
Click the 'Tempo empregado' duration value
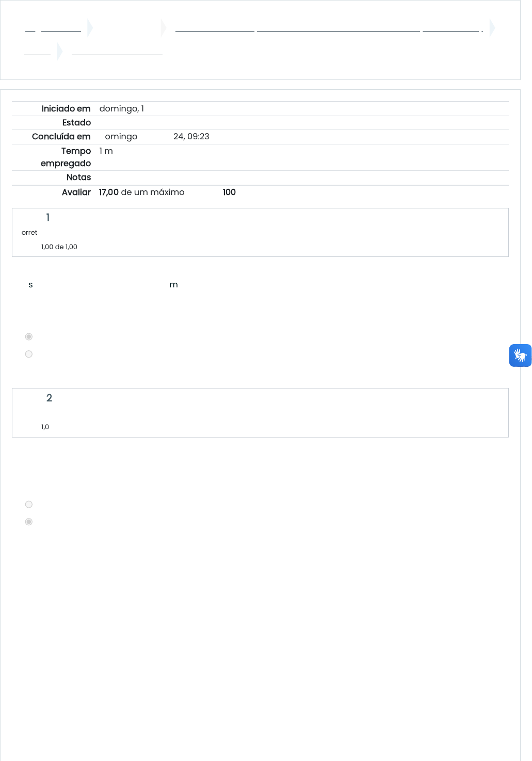pos(106,151)
